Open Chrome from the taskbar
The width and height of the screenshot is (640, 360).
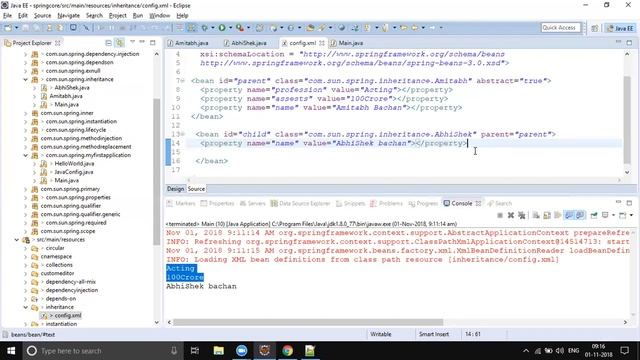(x=287, y=351)
